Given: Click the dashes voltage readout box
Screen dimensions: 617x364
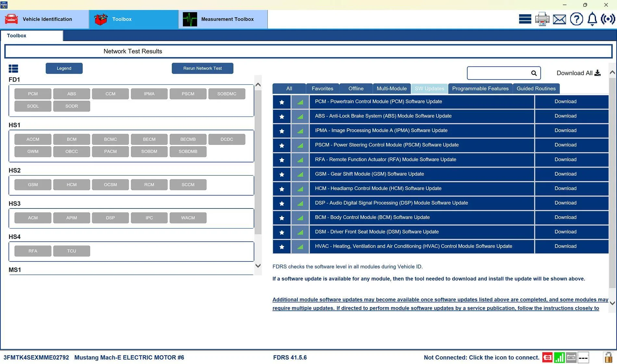Looking at the screenshot, I should pyautogui.click(x=583, y=358).
